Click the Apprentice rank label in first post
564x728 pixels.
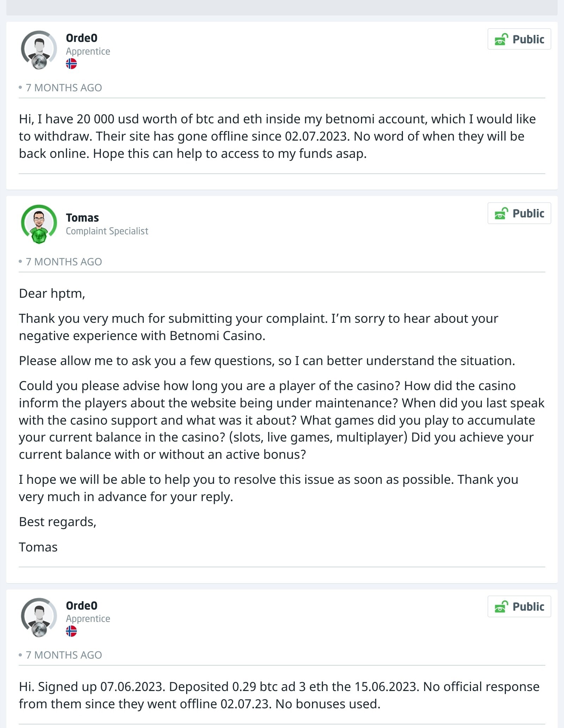(88, 51)
